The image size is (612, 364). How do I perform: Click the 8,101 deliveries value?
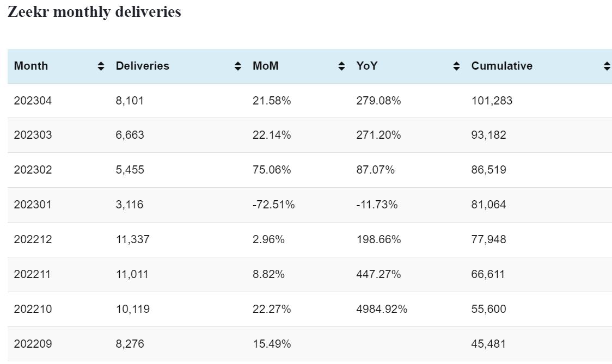(130, 101)
